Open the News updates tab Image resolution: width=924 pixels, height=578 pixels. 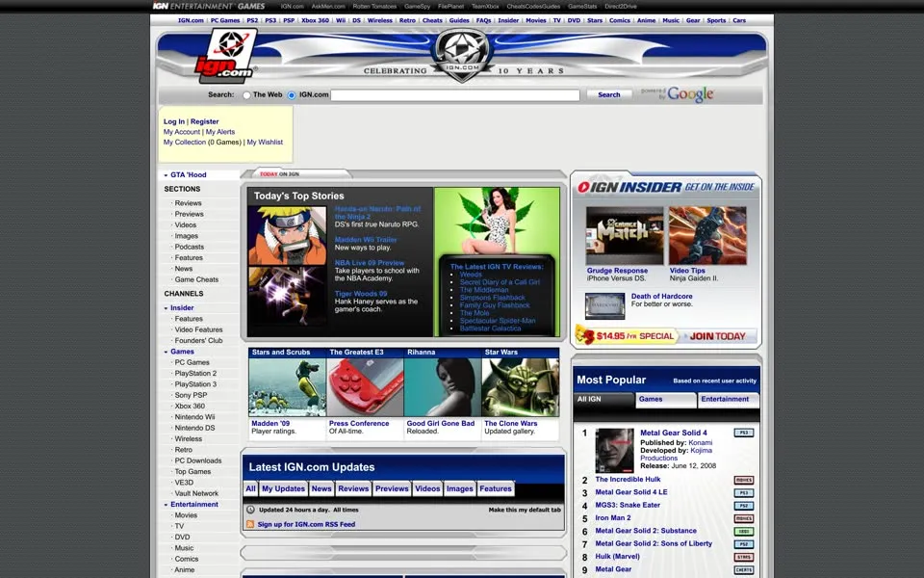coord(321,489)
